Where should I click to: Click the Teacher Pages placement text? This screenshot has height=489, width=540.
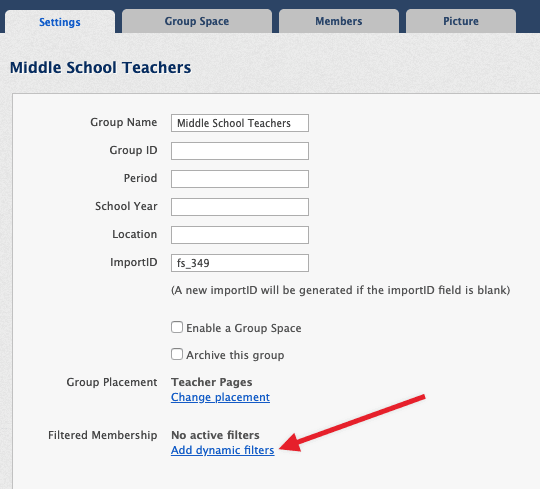(x=212, y=382)
